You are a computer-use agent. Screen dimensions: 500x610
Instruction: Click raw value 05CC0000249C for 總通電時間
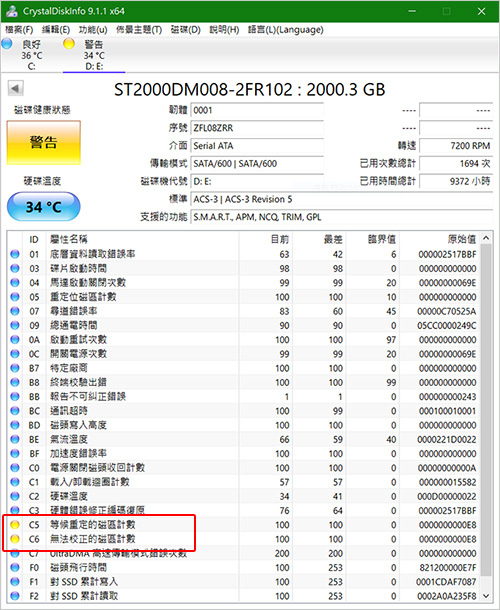447,325
